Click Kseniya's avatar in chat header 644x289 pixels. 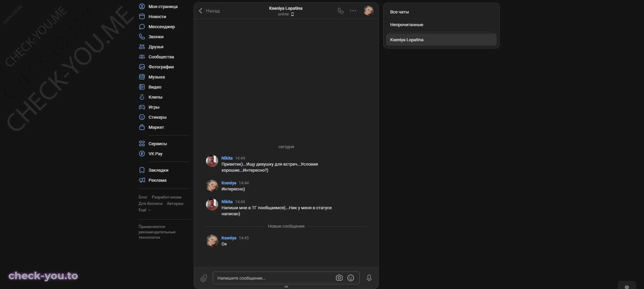[x=368, y=11]
